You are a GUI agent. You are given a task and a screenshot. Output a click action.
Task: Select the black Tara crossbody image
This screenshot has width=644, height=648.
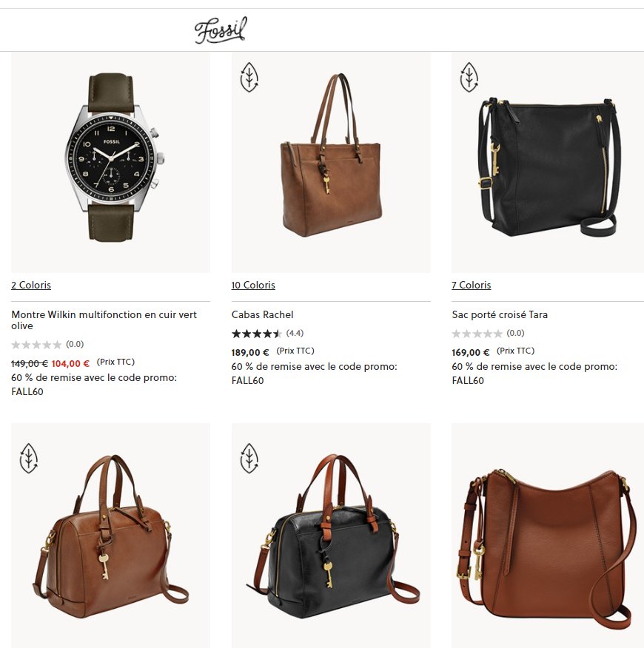click(x=548, y=163)
